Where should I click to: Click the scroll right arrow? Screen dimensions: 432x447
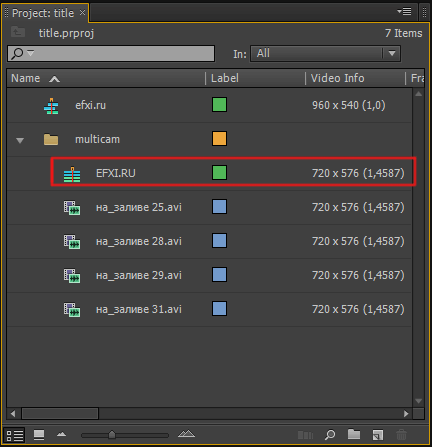[x=406, y=414]
